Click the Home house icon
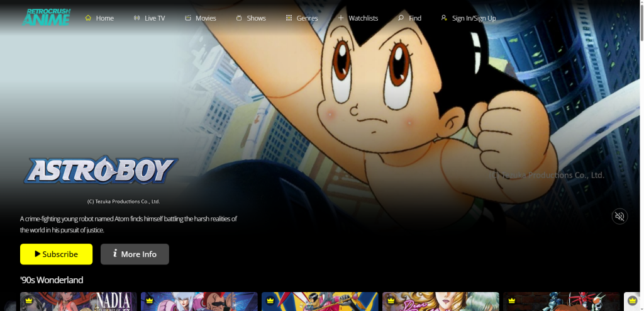Screen dimensions: 644x311 (x=88, y=18)
